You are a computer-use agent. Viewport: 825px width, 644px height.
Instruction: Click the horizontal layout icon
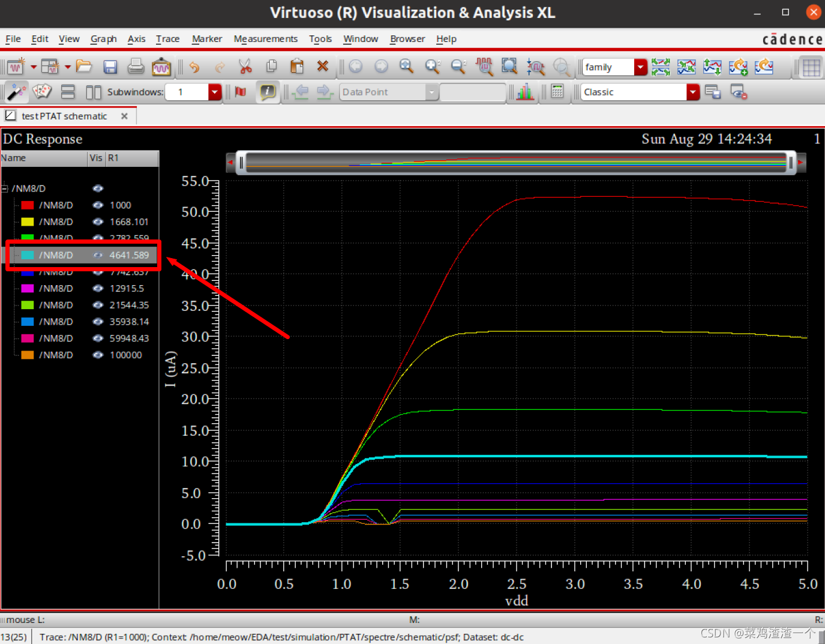68,92
